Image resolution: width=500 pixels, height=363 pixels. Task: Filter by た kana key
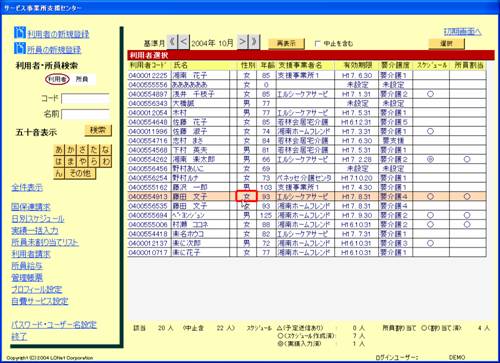(94, 150)
